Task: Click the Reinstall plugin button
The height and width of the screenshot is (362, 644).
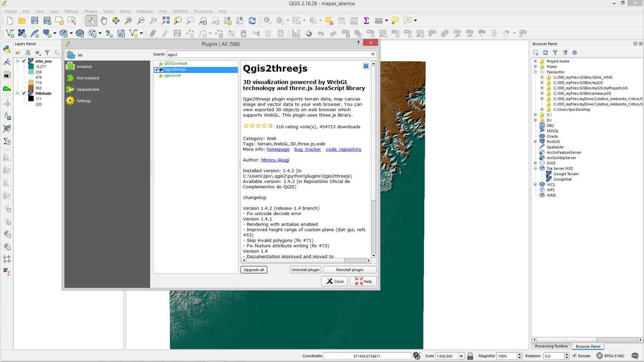Action: point(350,270)
